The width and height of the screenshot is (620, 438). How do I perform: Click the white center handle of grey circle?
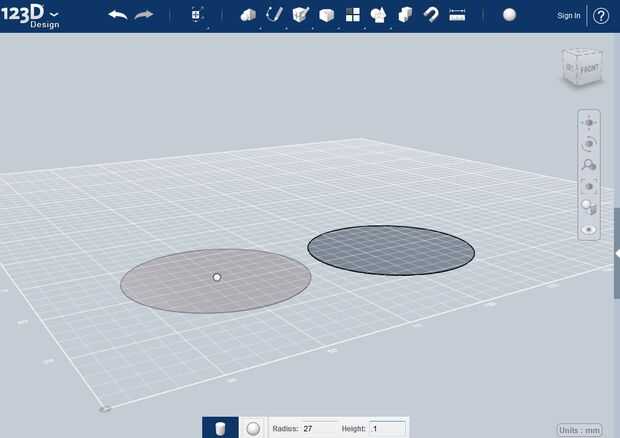point(217,277)
